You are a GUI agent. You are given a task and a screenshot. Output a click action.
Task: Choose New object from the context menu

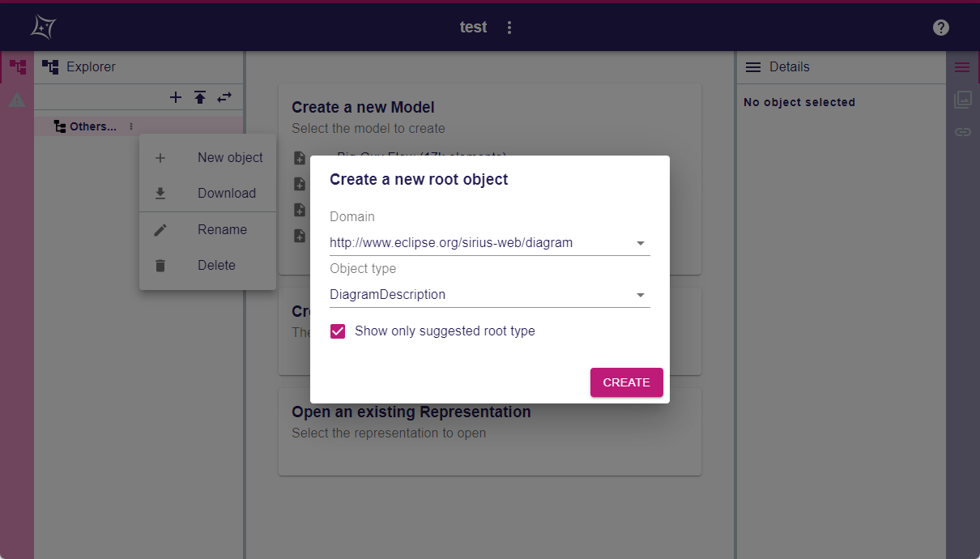(229, 157)
